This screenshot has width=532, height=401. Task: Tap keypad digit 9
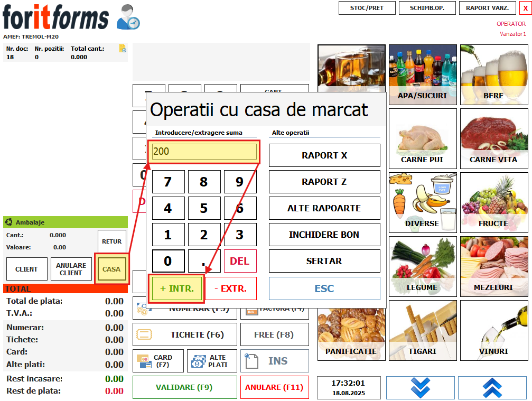240,182
